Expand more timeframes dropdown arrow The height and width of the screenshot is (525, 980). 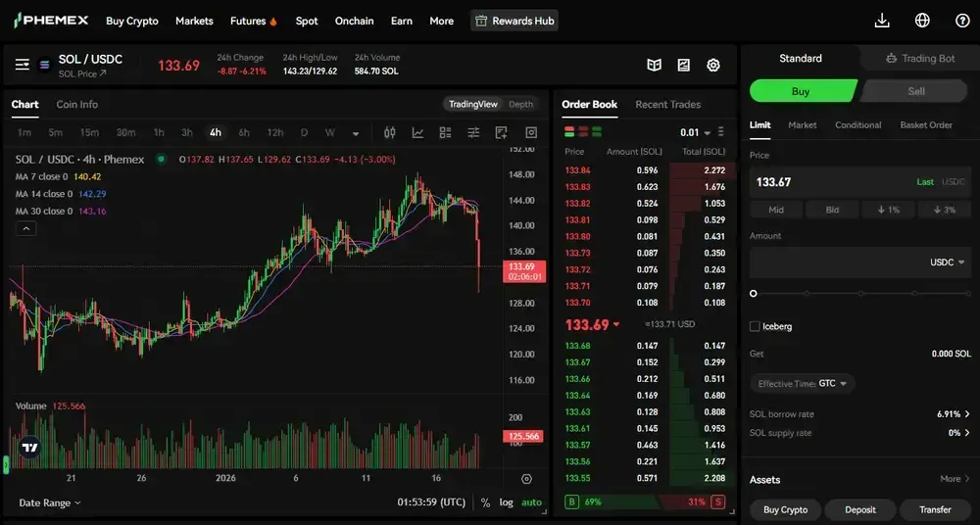[x=356, y=133]
